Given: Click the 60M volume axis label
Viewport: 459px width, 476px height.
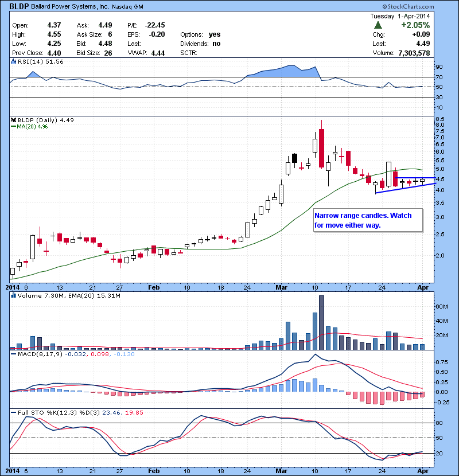Looking at the screenshot, I should coord(442,307).
